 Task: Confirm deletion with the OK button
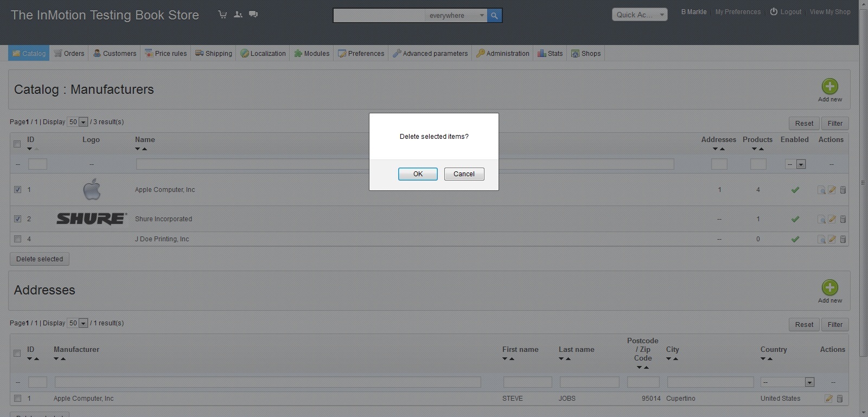[418, 174]
